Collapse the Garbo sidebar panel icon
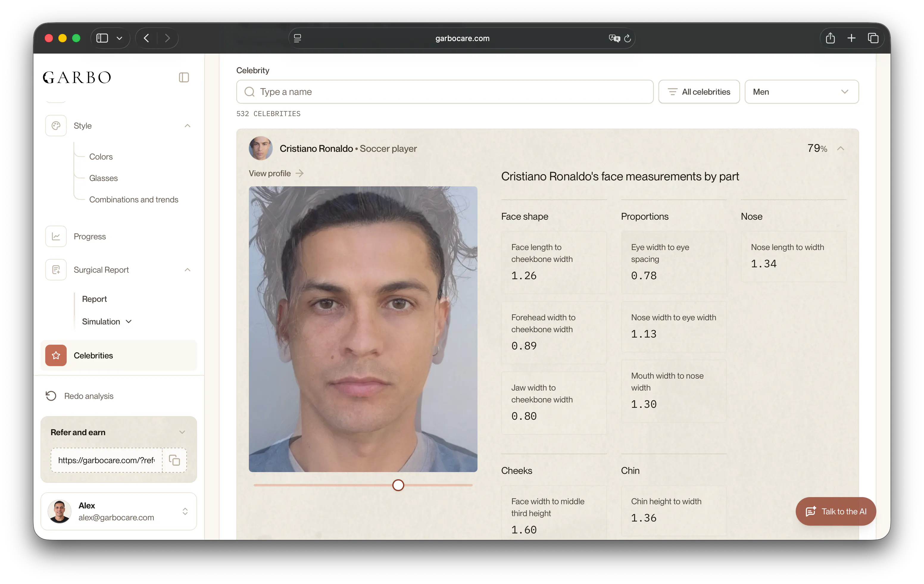The height and width of the screenshot is (584, 924). point(184,77)
